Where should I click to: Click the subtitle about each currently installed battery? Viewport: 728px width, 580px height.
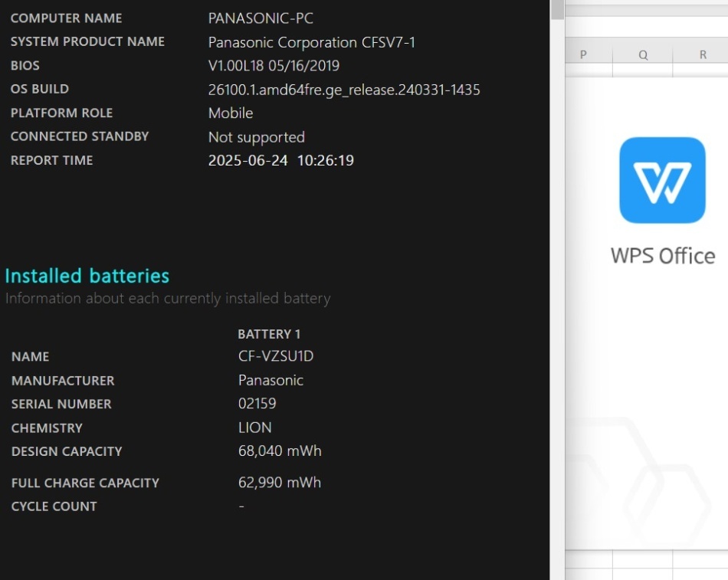[x=168, y=298]
